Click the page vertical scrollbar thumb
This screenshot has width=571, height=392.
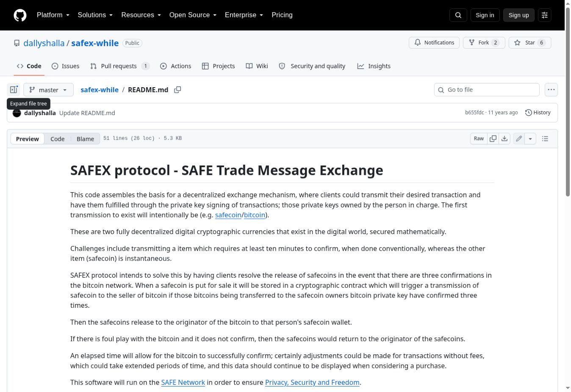(x=568, y=102)
